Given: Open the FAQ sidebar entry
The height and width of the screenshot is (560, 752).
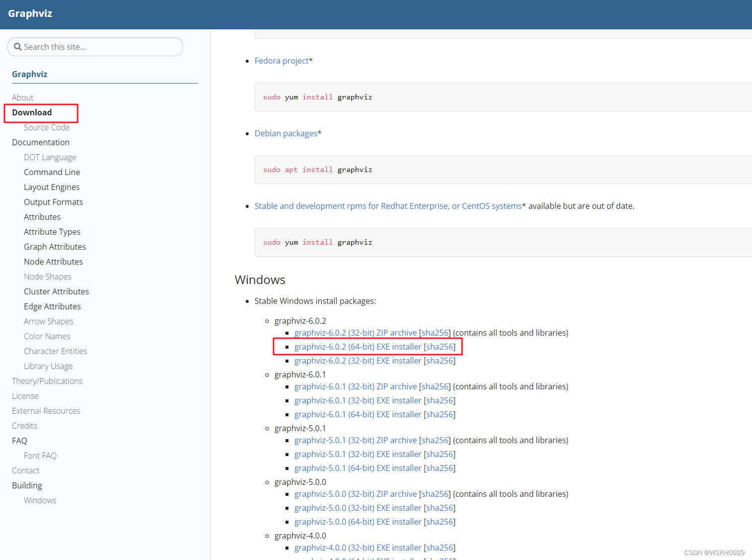Looking at the screenshot, I should coord(20,441).
